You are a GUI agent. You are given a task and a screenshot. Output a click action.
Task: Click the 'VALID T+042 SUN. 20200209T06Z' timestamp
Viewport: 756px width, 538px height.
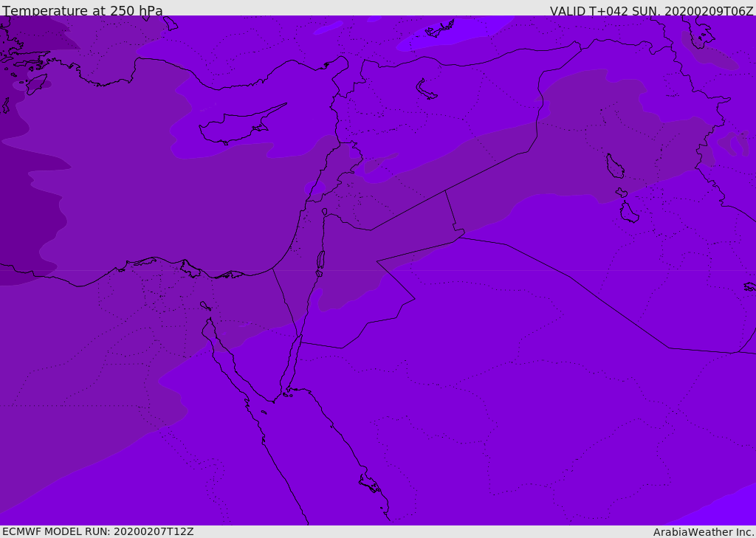pos(651,10)
